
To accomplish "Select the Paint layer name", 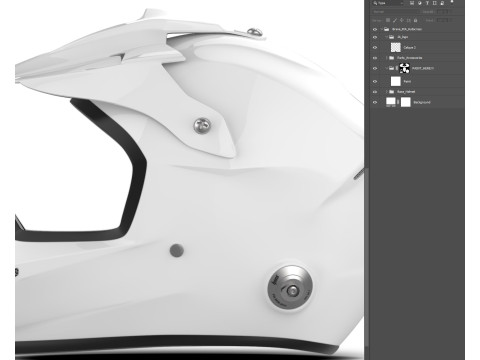I will (407, 81).
